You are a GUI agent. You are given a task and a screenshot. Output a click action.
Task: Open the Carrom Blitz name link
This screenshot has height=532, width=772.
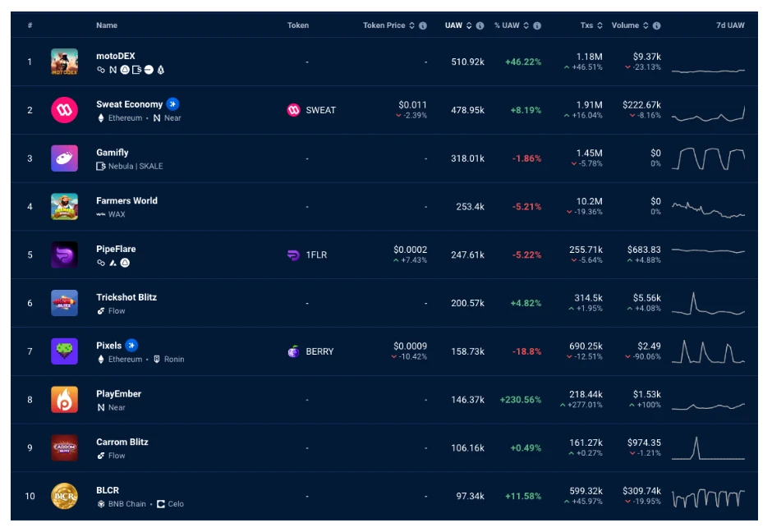[122, 442]
